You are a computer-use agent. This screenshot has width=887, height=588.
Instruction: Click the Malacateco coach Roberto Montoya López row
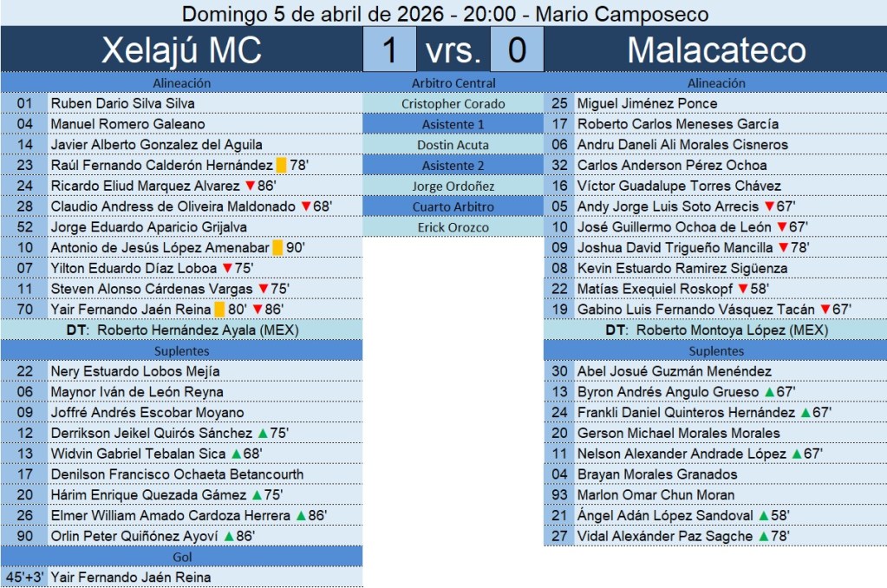pos(715,330)
